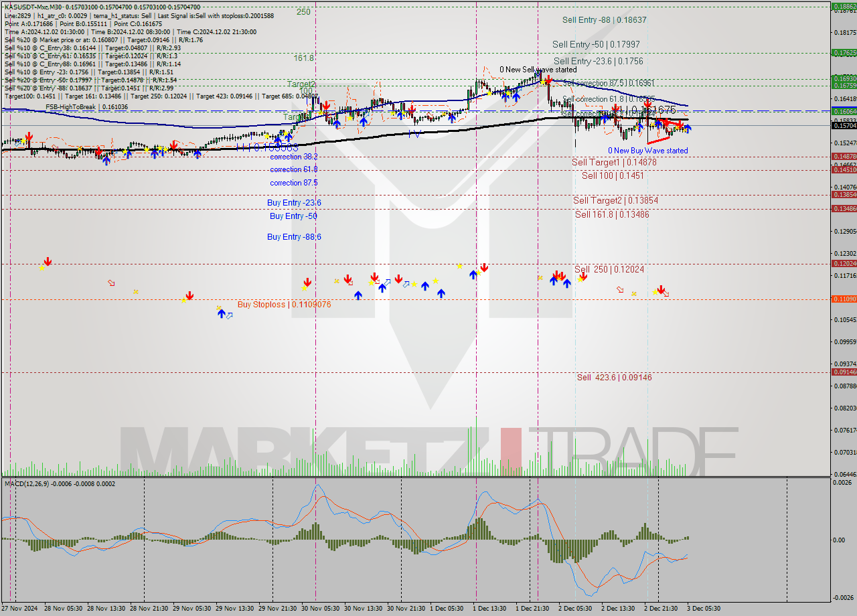Click the 'Sell Entry -23.6 | 0.1756' label
Image resolution: width=857 pixels, height=616 pixels.
(598, 61)
